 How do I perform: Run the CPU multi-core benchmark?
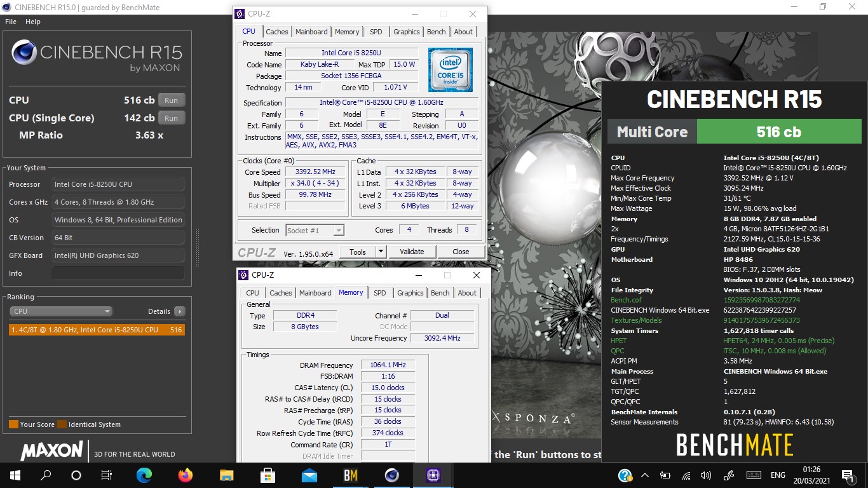[x=172, y=100]
